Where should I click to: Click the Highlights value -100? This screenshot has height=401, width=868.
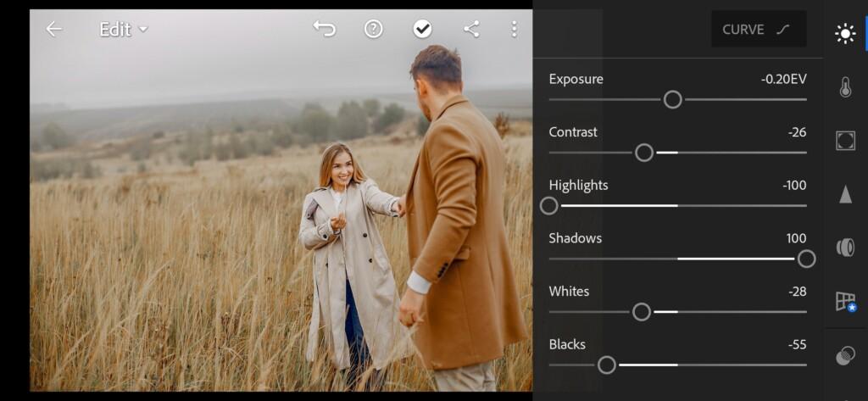click(794, 186)
